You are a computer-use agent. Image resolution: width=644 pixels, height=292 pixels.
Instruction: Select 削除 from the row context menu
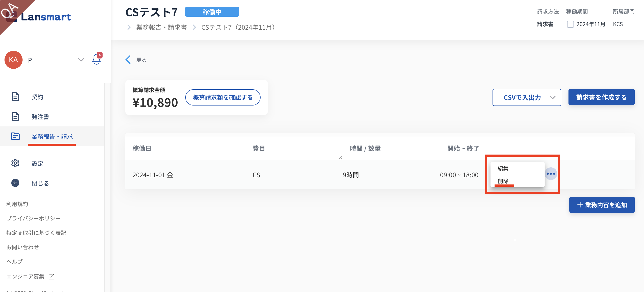coord(503,181)
